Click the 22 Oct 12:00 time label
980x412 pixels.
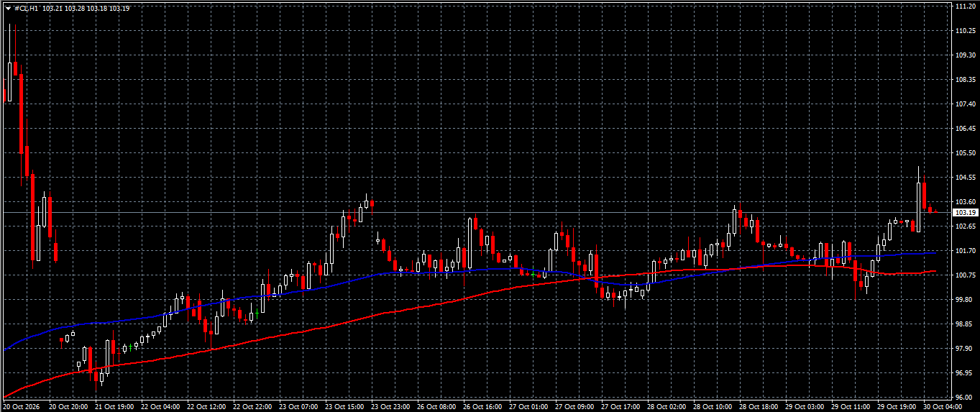tap(207, 406)
